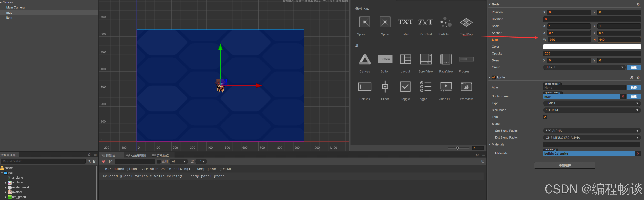Click the Rich Text node icon
This screenshot has height=200, width=644.
[425, 22]
